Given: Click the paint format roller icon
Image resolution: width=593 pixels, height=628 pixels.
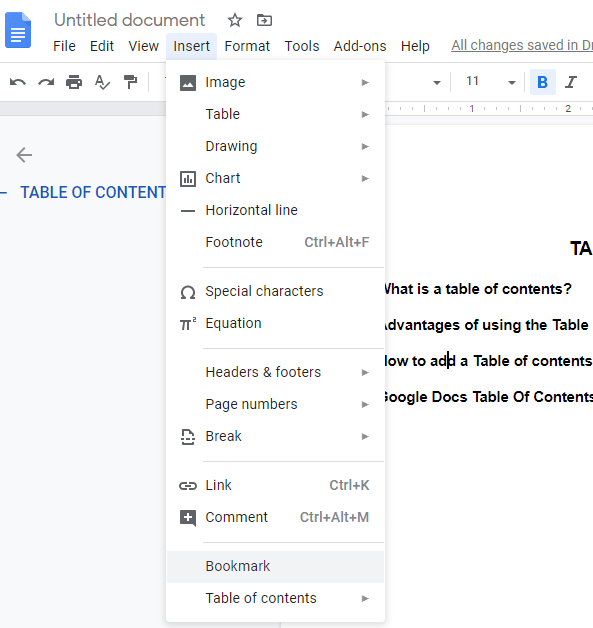Looking at the screenshot, I should [x=130, y=82].
